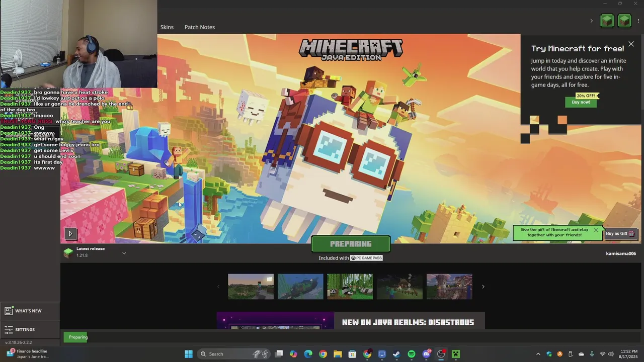Open launcher Settings in the sidebar

coord(29,330)
